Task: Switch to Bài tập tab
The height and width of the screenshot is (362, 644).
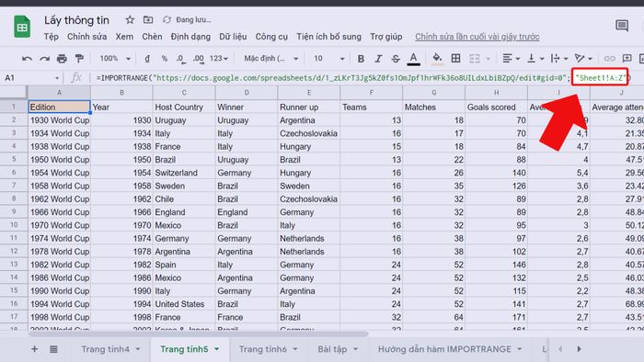Action: pos(332,349)
